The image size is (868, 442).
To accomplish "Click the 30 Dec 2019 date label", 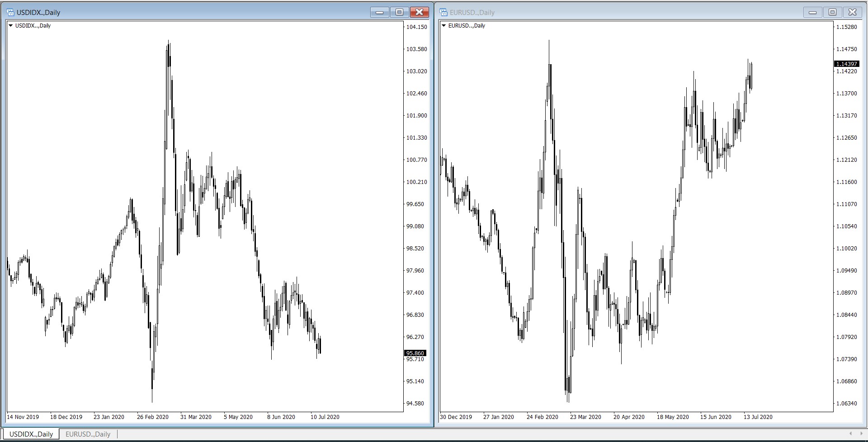I will click(456, 417).
